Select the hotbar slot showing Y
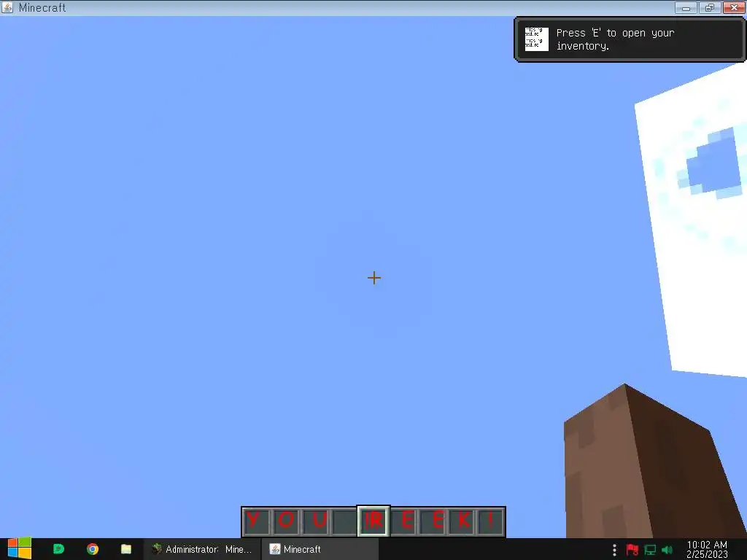747x560 pixels. click(256, 521)
